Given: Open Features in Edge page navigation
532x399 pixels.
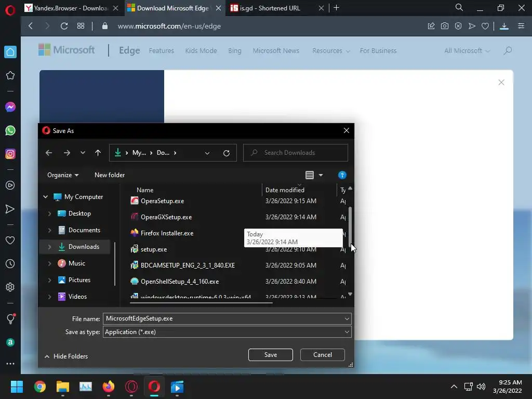Looking at the screenshot, I should pyautogui.click(x=162, y=51).
